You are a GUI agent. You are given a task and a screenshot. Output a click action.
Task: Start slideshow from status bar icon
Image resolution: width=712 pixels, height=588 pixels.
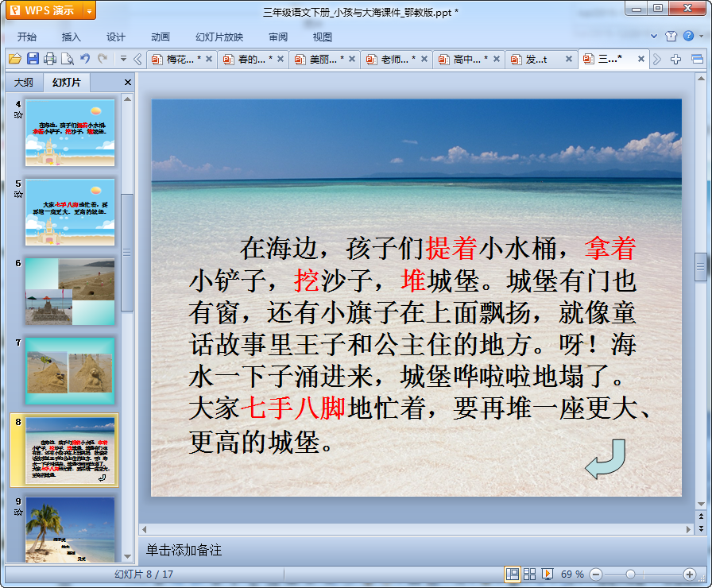point(548,574)
